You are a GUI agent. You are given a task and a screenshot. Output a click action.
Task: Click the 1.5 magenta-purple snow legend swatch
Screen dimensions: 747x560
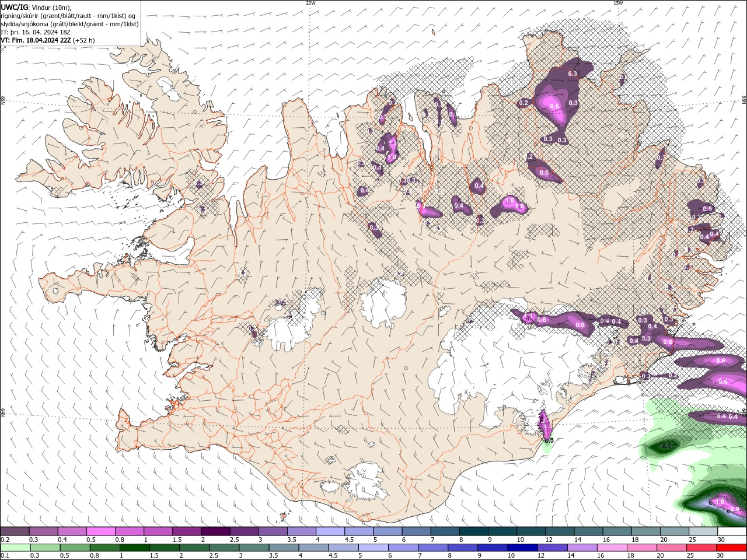187,531
